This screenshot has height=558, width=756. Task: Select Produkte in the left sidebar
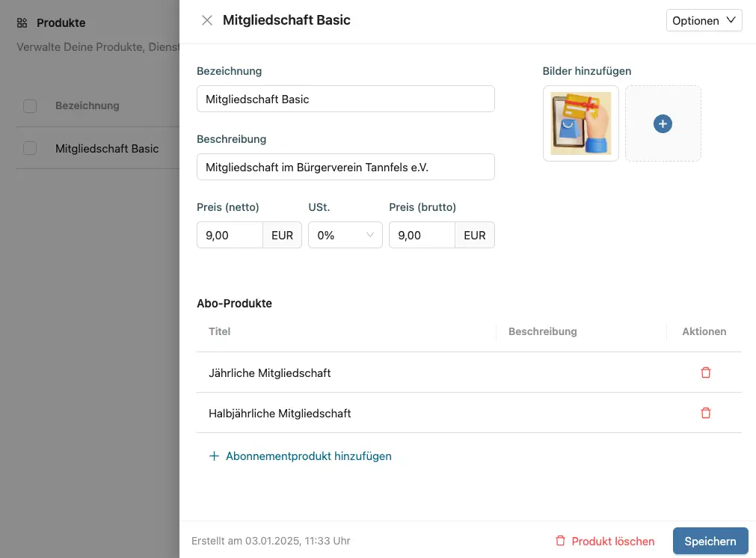(61, 22)
